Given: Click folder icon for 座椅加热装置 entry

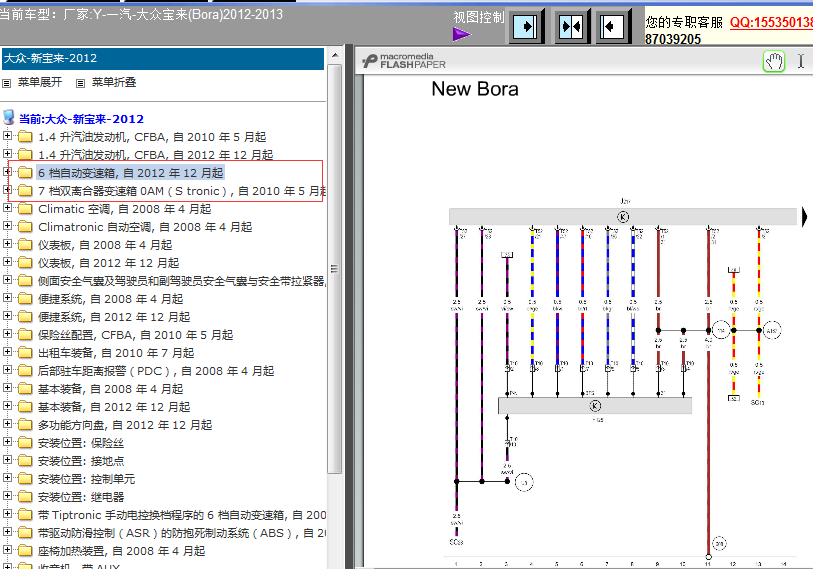Looking at the screenshot, I should click(25, 551).
